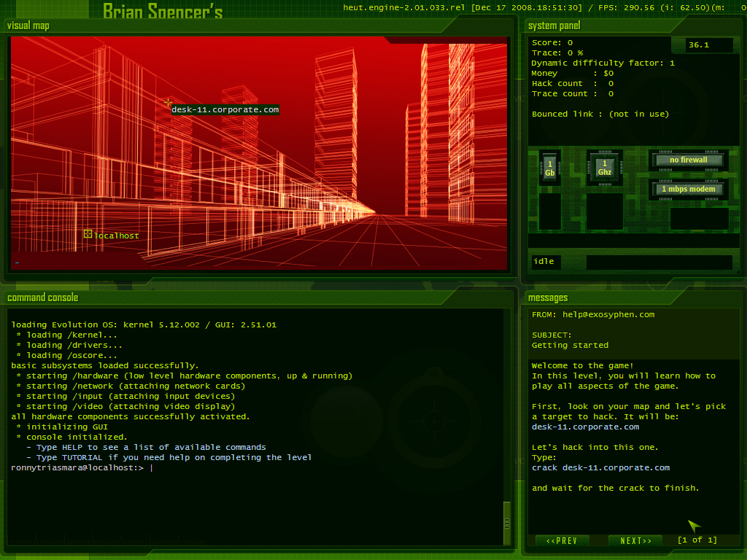The image size is (747, 560).
Task: Click the help@exosyphen.com sender address
Action: [608, 314]
